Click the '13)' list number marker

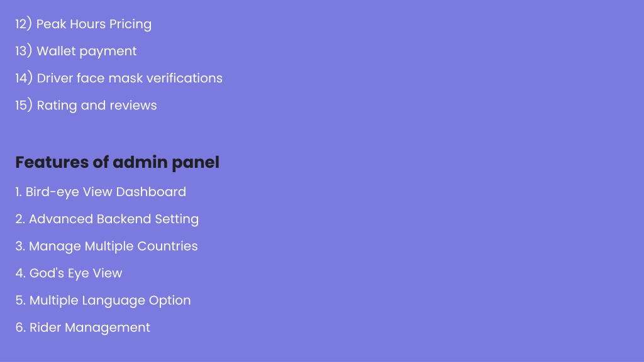(x=23, y=51)
